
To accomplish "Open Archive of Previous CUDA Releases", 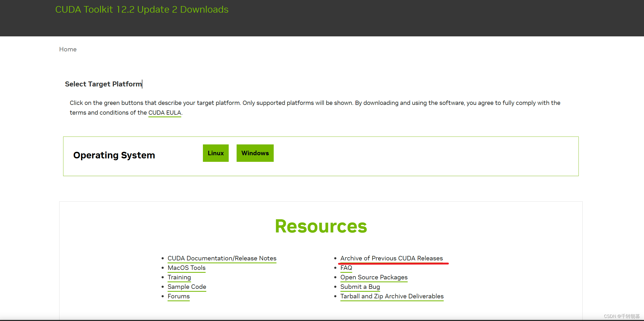I will click(x=392, y=258).
